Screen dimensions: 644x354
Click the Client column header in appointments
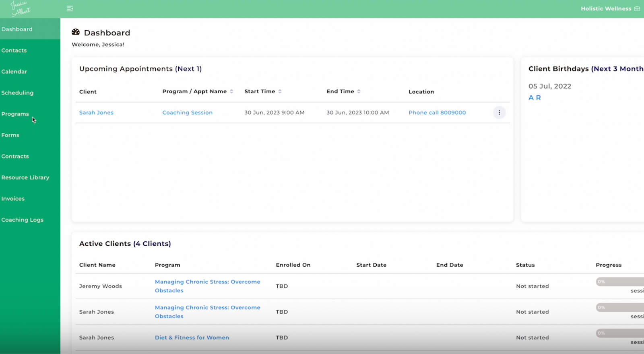[x=88, y=92]
